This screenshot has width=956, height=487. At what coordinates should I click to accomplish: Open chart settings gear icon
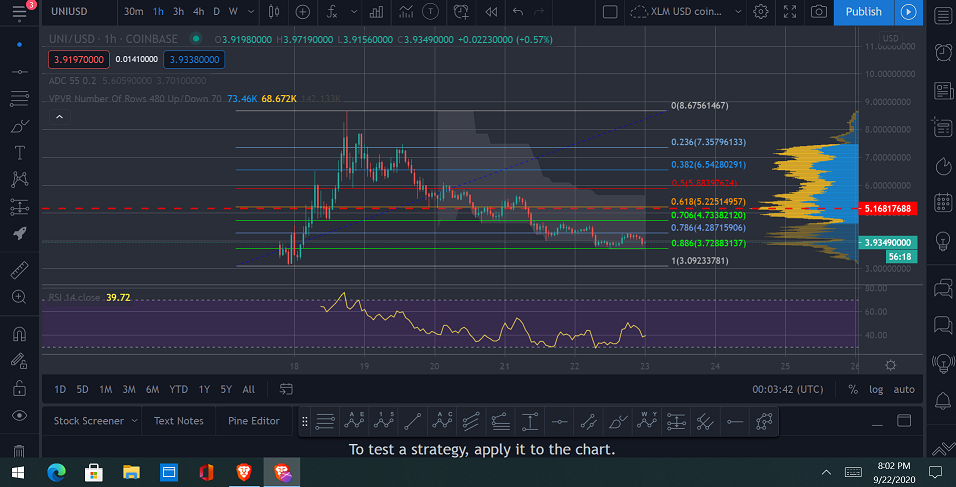(x=760, y=12)
